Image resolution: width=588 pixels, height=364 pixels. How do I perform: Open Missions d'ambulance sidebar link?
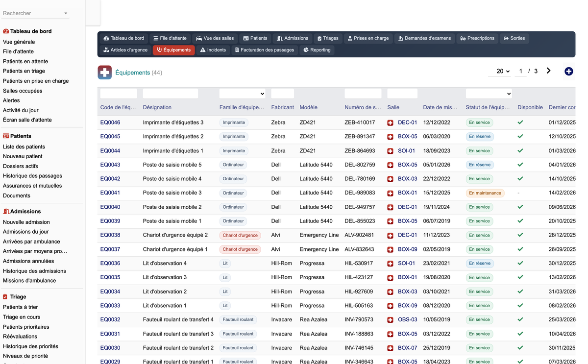[x=29, y=281]
